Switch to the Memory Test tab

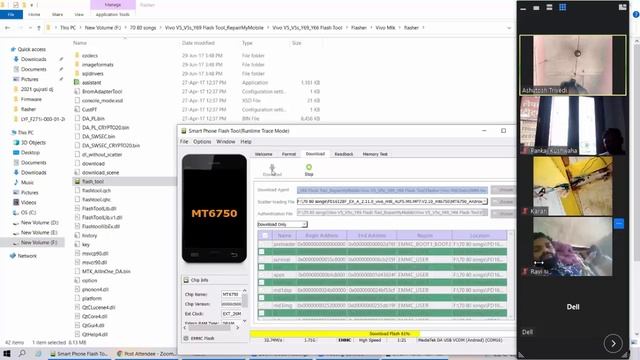(375, 154)
